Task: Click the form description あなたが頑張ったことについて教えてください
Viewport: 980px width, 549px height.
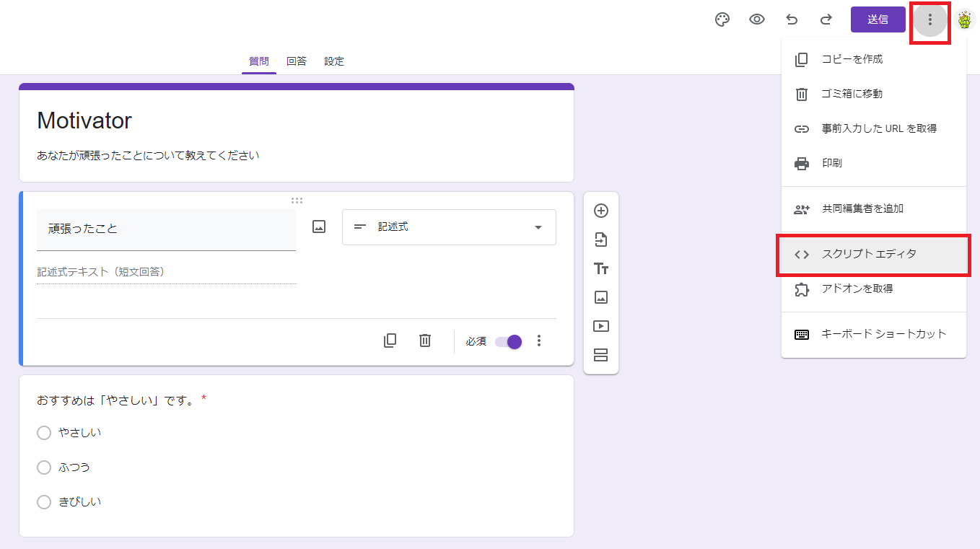Action: [148, 155]
